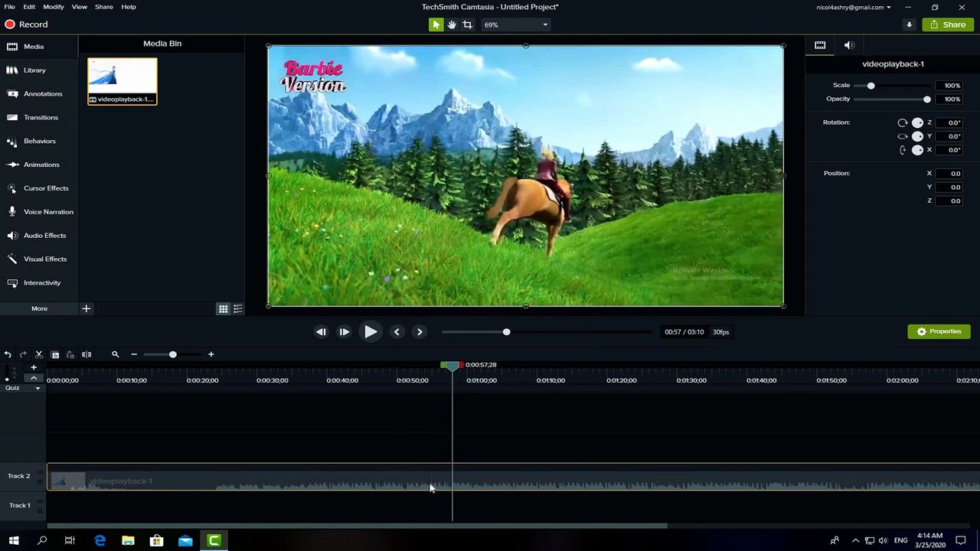Open the Annotations tab
The image size is (980, 551).
[x=39, y=94]
